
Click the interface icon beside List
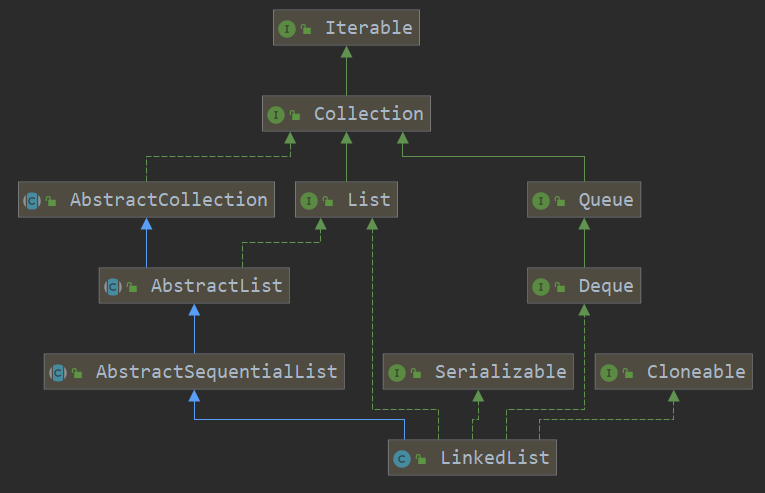(x=310, y=201)
